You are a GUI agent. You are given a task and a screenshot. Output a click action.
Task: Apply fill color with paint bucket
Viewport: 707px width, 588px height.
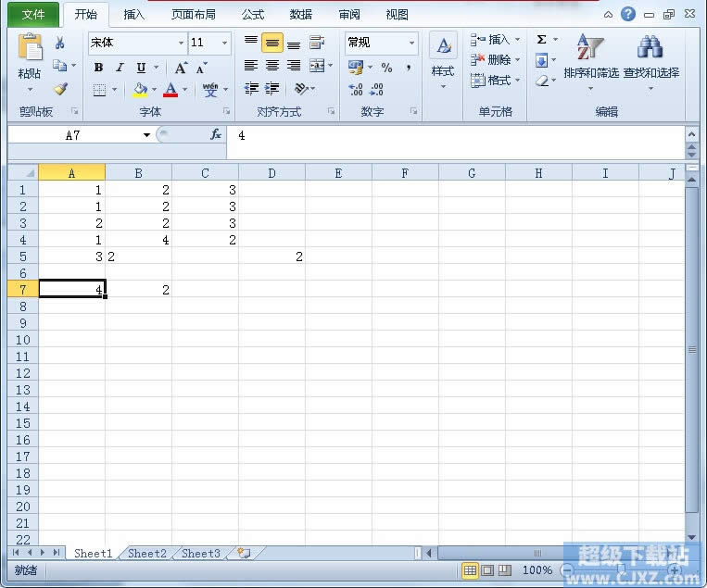(140, 89)
